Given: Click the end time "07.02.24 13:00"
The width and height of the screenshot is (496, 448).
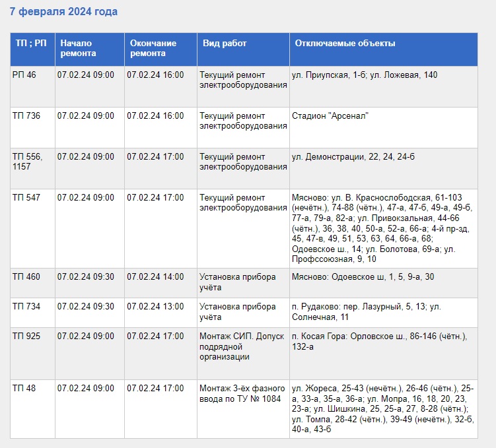Looking at the screenshot, I should click(x=155, y=307).
